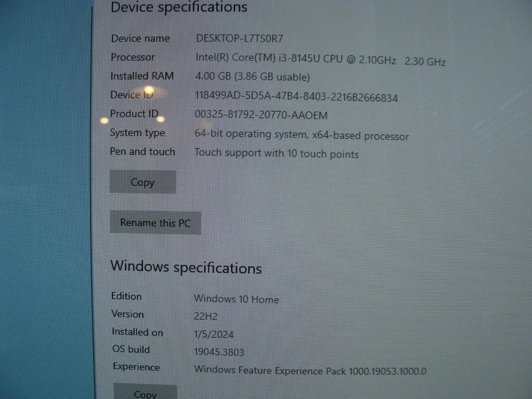Image resolution: width=532 pixels, height=399 pixels.
Task: Select installed RAM value 4.00 GB
Action: (253, 77)
